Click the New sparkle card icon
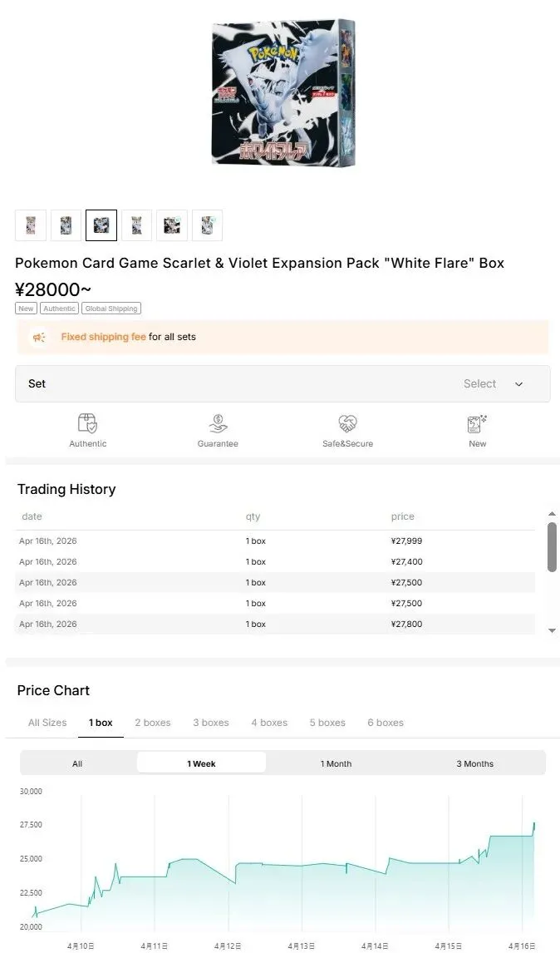560x953 pixels. click(477, 423)
